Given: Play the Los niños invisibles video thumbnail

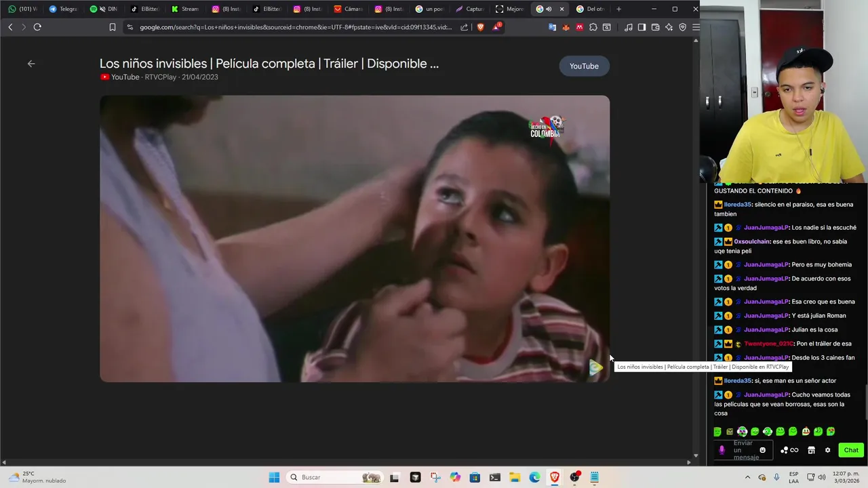Looking at the screenshot, I should 355,239.
